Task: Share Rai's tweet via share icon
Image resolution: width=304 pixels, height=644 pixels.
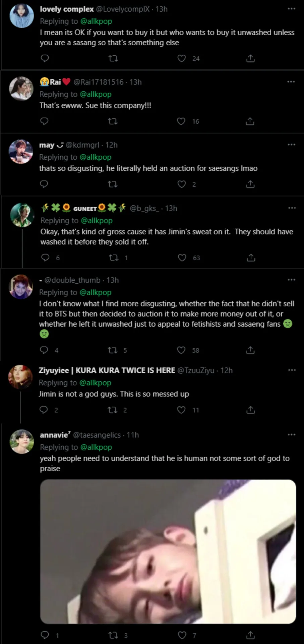Action: click(x=250, y=121)
